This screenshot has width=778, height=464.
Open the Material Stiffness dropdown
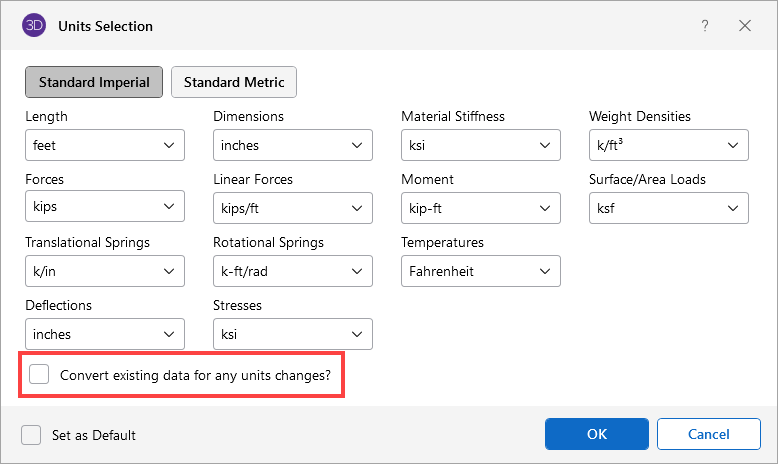[x=481, y=145]
